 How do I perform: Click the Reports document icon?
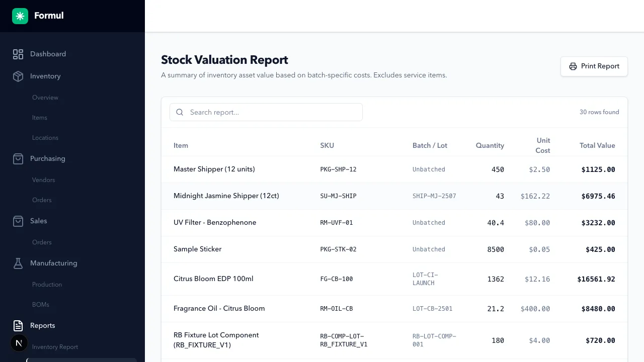tap(18, 325)
